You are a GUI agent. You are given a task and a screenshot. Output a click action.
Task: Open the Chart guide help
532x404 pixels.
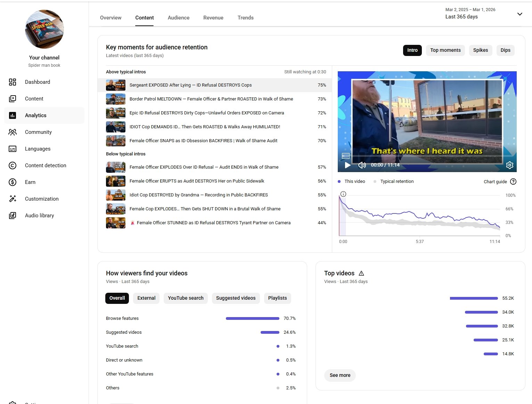(x=513, y=181)
